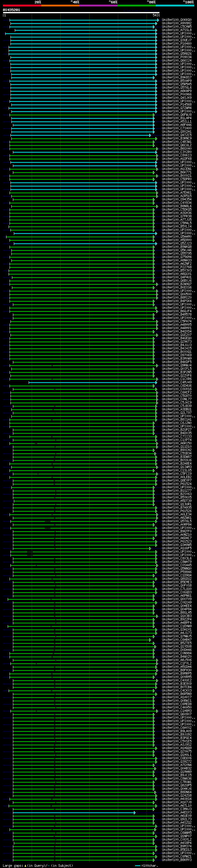
Task: Open the UniRef100_A9V8H2 hit
Action: (x=176, y=23)
